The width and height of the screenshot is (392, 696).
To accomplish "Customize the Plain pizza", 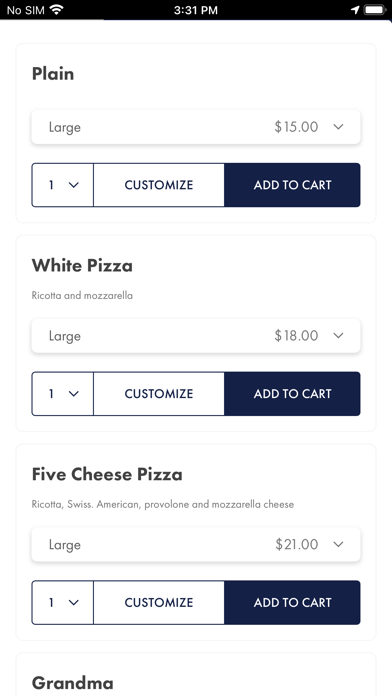I will point(159,185).
